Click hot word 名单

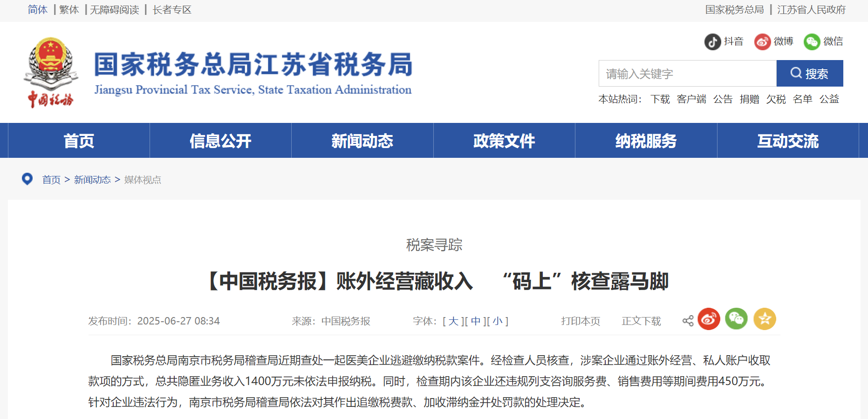[x=803, y=99]
